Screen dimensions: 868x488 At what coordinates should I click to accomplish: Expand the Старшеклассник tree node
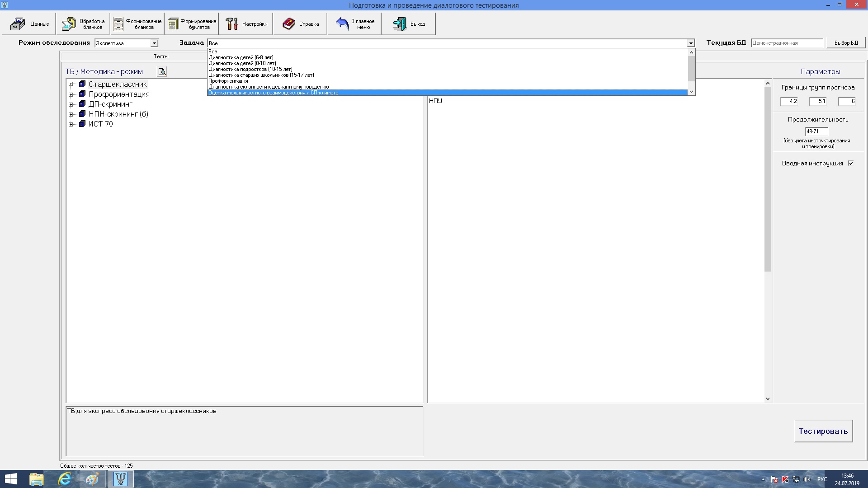point(71,84)
